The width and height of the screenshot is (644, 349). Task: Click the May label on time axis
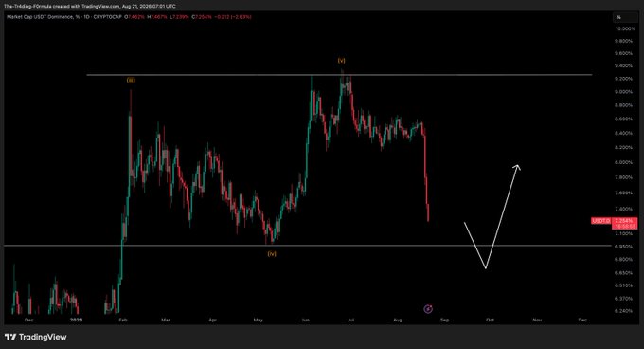coord(258,320)
